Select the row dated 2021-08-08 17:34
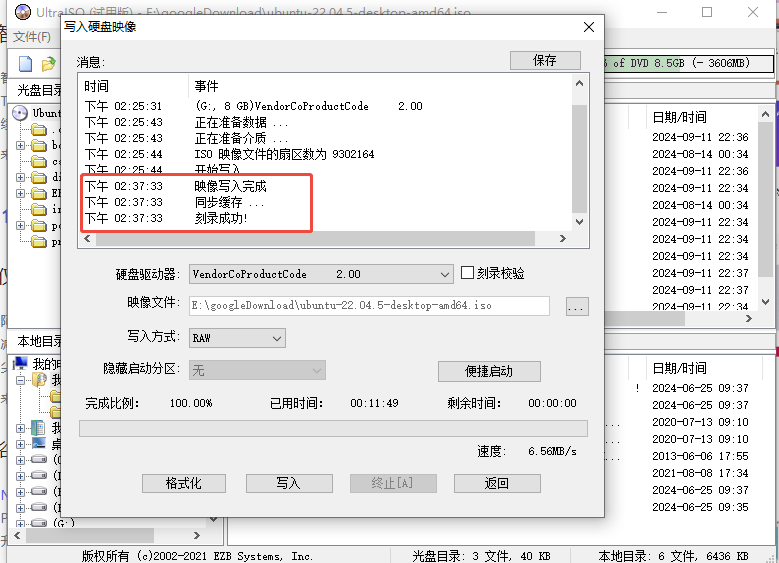 point(700,473)
